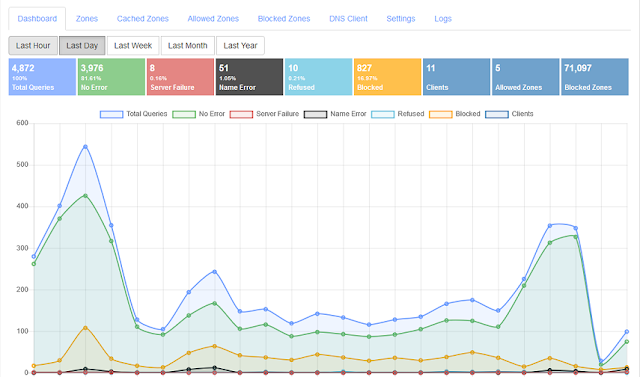This screenshot has height=377, width=640.
Task: Hide the Refused series legend swatch
Action: tap(383, 114)
